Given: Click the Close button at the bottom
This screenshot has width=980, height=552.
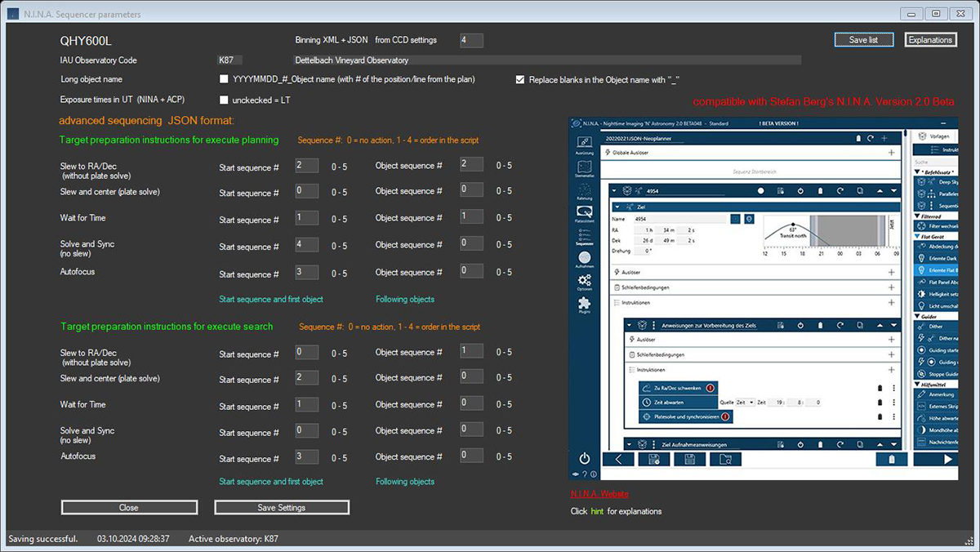Looking at the screenshot, I should (x=129, y=507).
